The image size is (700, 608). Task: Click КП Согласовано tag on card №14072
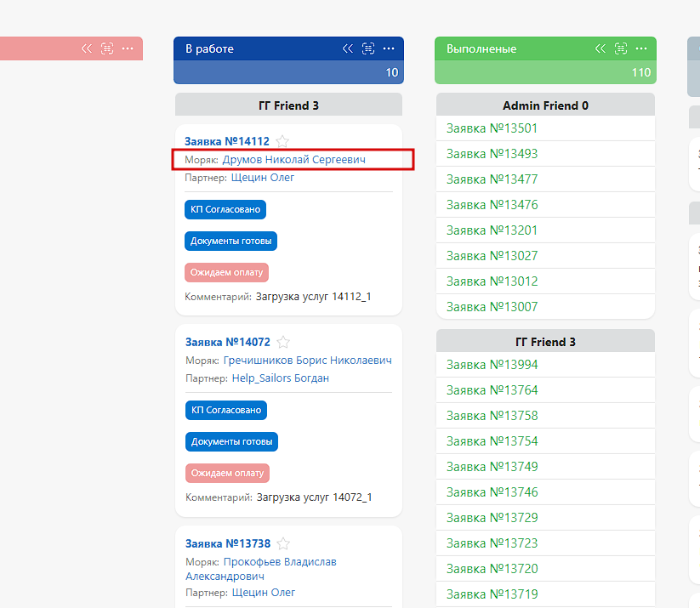click(x=226, y=410)
